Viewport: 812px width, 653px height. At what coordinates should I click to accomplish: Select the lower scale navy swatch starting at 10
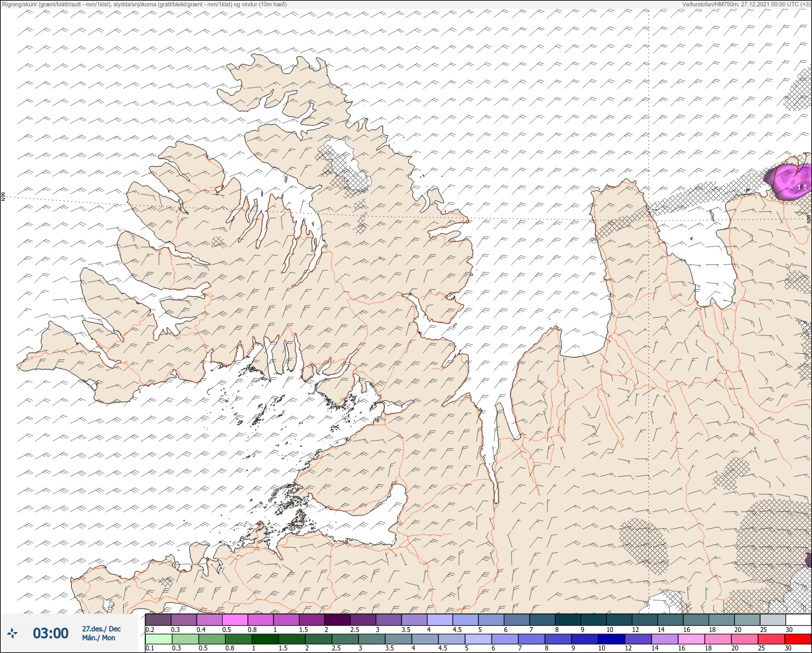(612, 639)
